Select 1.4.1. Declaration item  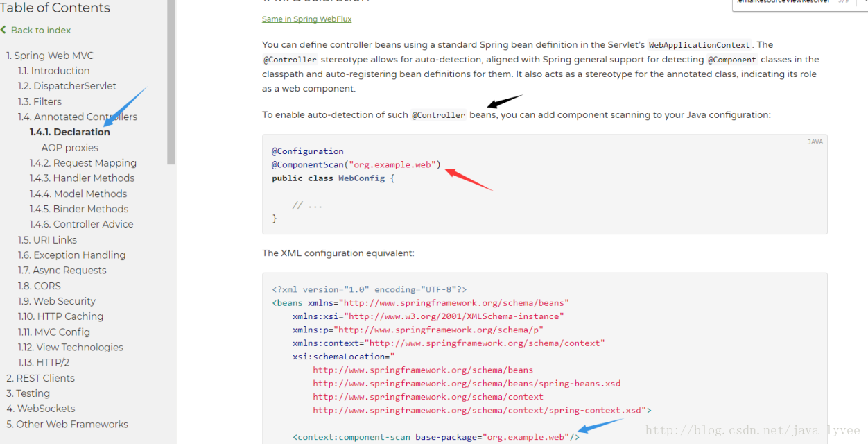pos(70,132)
